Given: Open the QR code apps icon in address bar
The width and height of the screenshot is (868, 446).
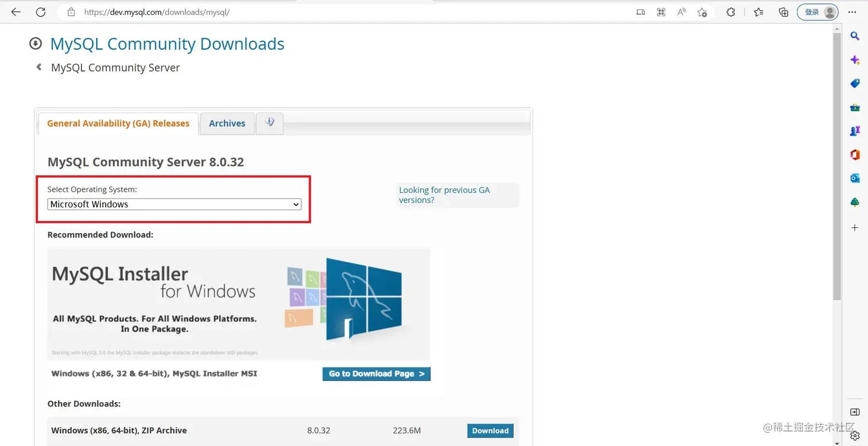Looking at the screenshot, I should [661, 12].
